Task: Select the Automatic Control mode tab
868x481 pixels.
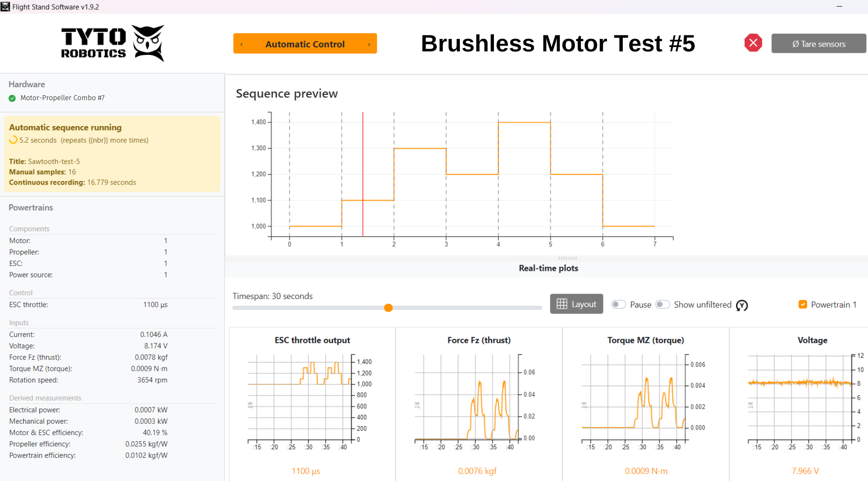Action: point(305,44)
